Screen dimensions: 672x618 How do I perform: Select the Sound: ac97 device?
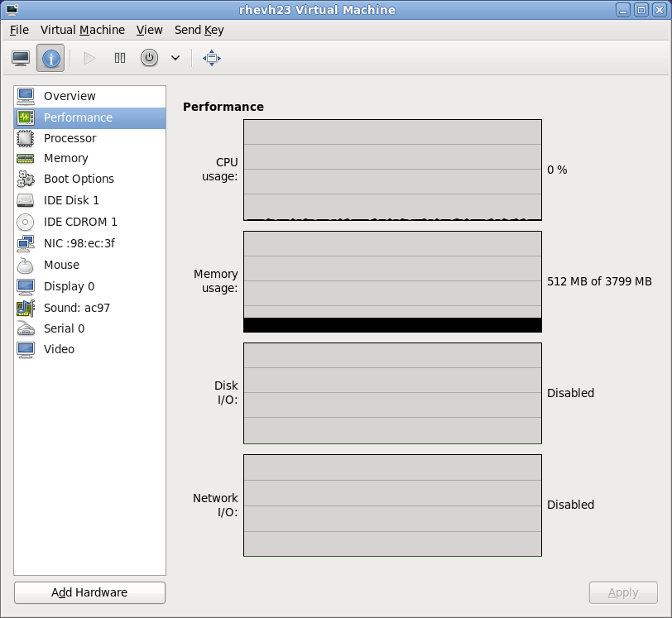[75, 307]
